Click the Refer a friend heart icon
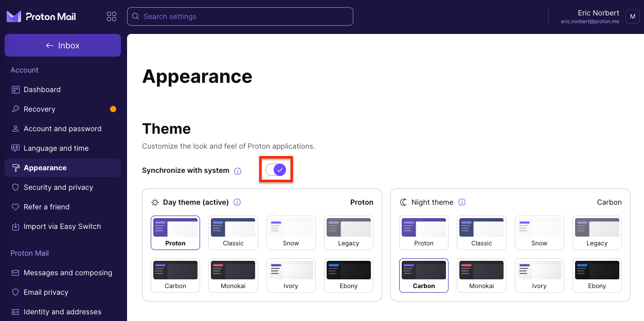Screen dimensions: 644x321 click(x=15, y=207)
